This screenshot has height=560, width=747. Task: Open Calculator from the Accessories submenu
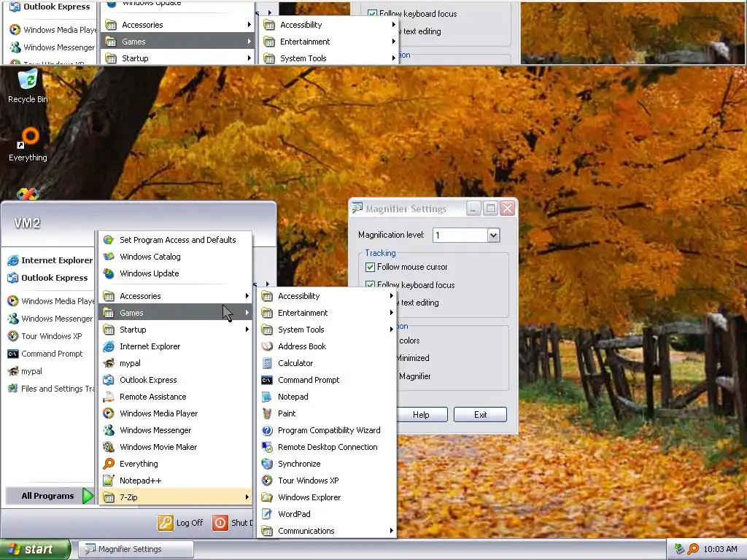tap(327, 363)
